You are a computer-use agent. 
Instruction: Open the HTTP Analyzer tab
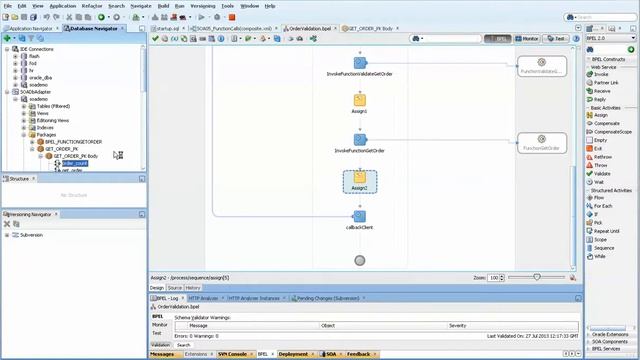coord(203,298)
